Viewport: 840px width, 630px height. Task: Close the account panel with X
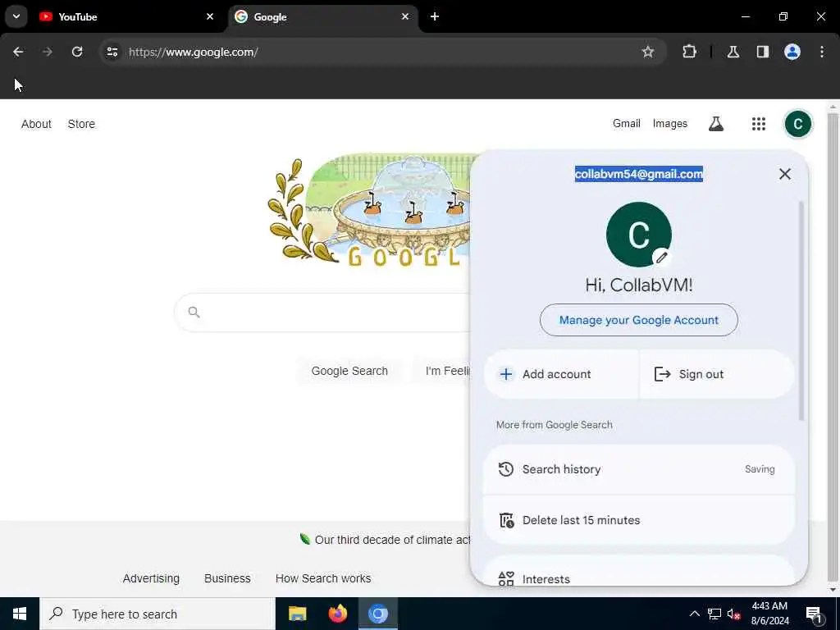click(x=784, y=174)
